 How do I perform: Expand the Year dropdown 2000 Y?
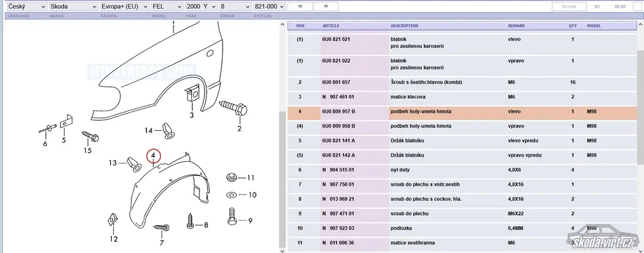pos(201,6)
